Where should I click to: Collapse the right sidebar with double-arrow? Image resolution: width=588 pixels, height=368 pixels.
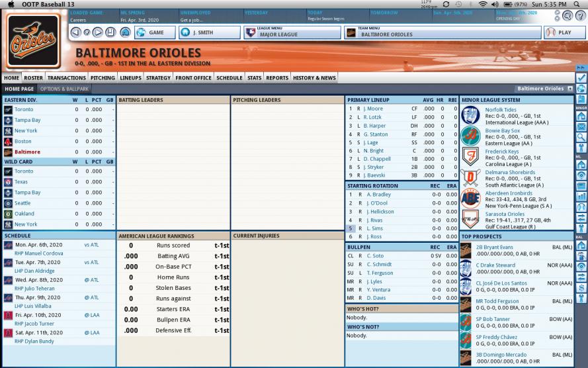(581, 68)
